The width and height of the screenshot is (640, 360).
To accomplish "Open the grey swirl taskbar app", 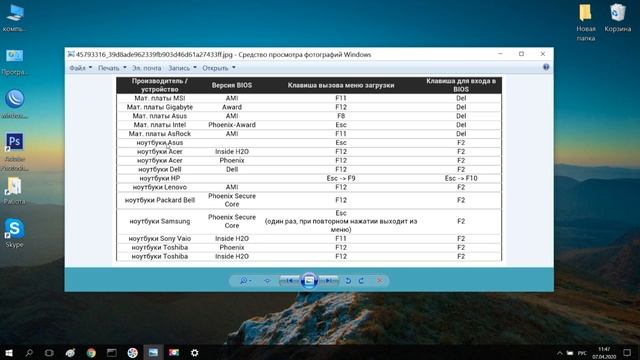I will pos(70,353).
